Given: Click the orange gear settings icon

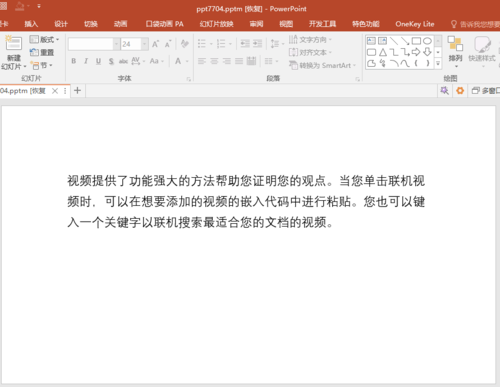Looking at the screenshot, I should (x=460, y=91).
